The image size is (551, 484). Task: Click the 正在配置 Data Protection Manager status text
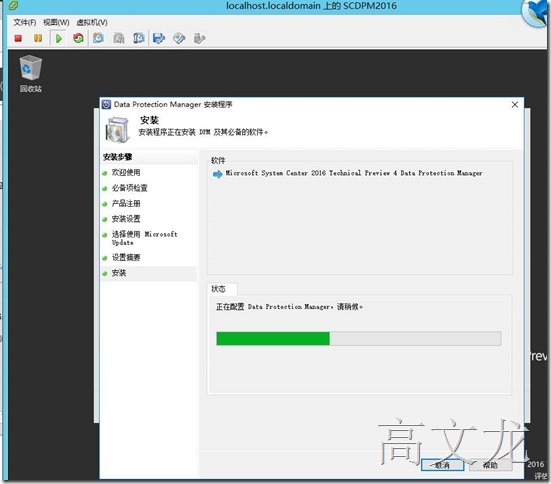click(x=289, y=307)
